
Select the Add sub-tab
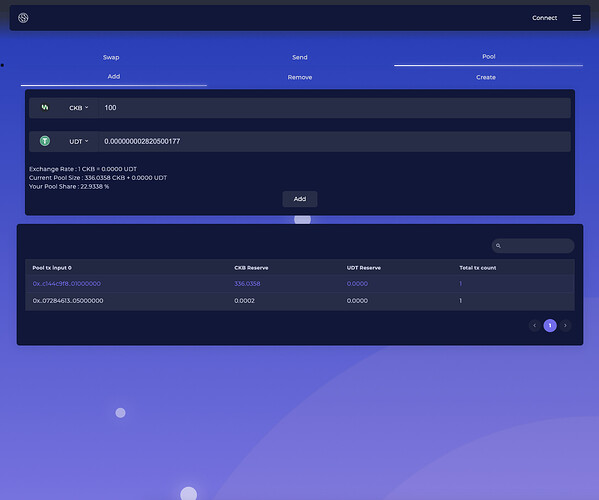114,76
